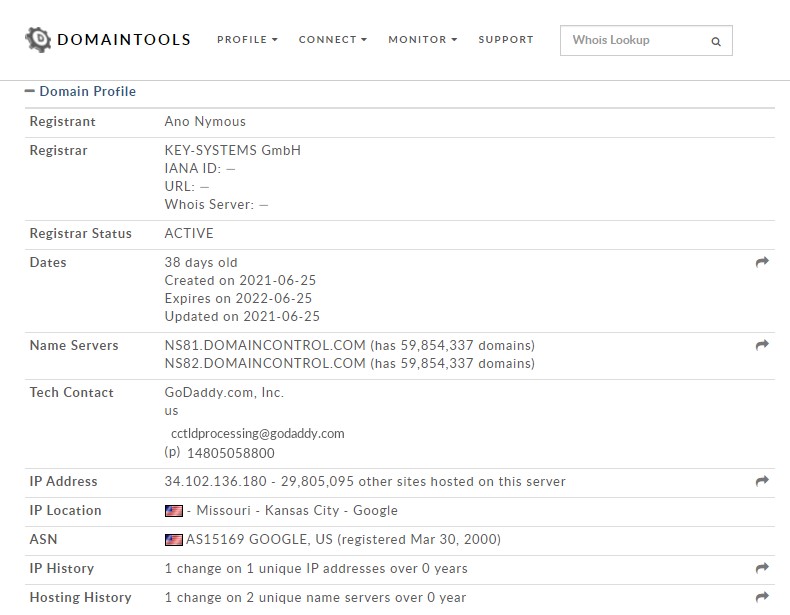Click the share arrow in Name Servers row

click(x=762, y=345)
